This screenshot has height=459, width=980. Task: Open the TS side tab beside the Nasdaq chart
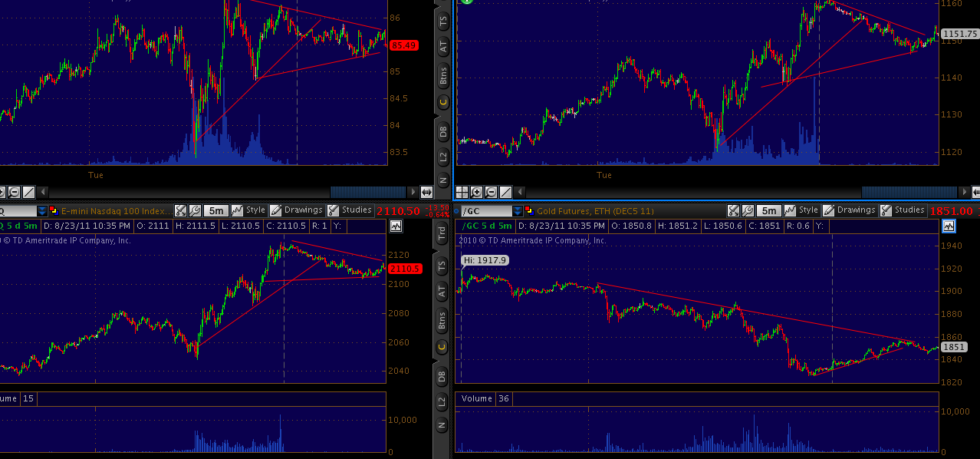pyautogui.click(x=442, y=266)
